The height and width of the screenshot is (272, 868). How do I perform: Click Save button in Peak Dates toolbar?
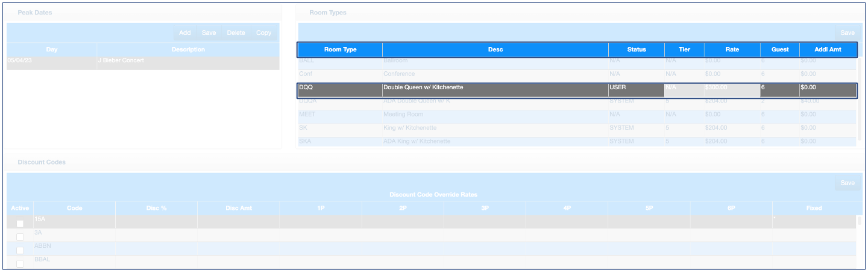209,33
